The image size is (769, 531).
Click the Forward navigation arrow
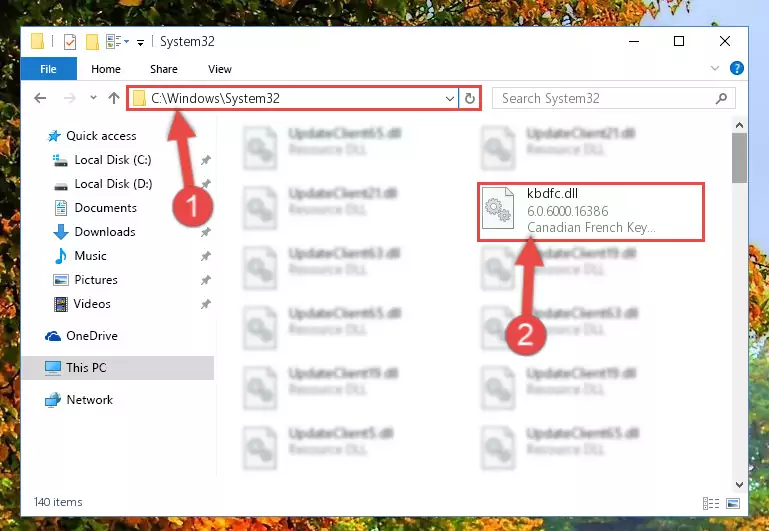point(70,98)
